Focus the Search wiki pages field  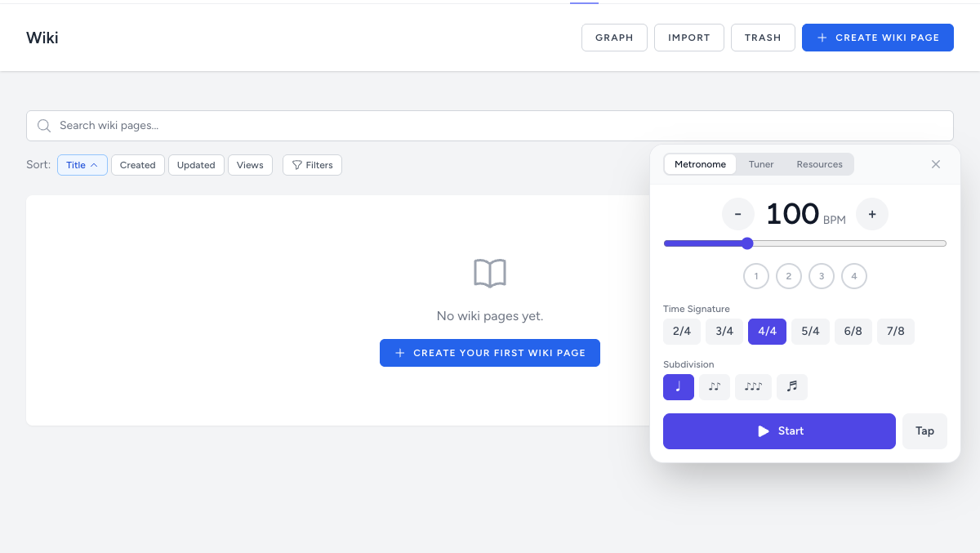click(x=490, y=126)
